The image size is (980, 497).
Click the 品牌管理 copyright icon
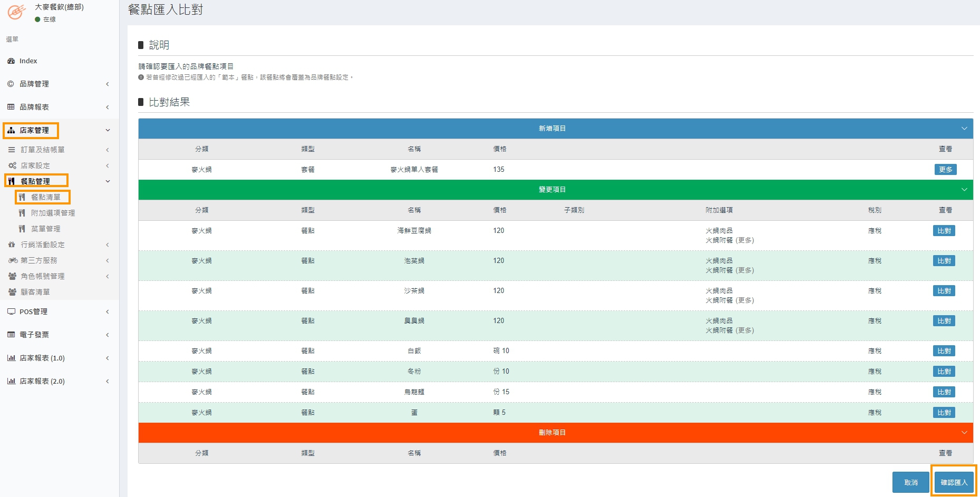pyautogui.click(x=11, y=84)
